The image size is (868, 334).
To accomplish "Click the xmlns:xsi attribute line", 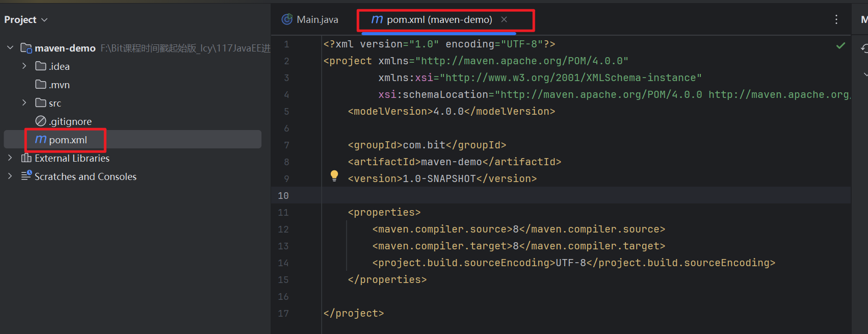I will (540, 78).
